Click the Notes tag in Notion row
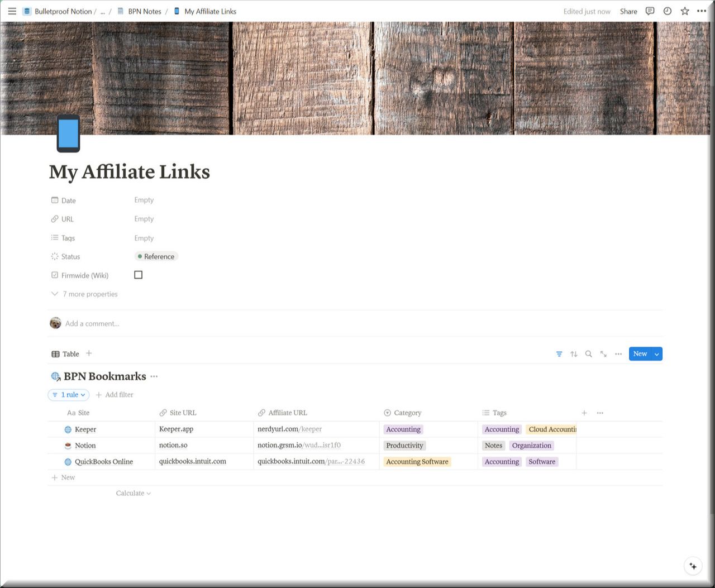 493,446
